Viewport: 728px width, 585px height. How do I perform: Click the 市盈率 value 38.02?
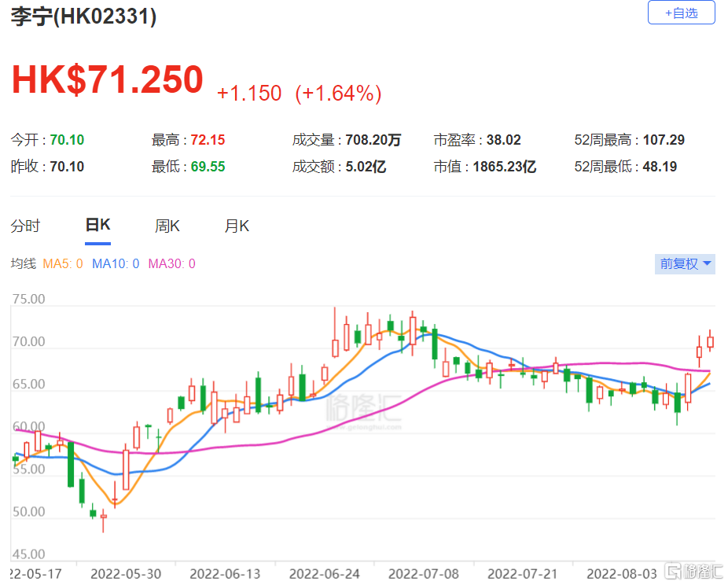click(x=504, y=140)
